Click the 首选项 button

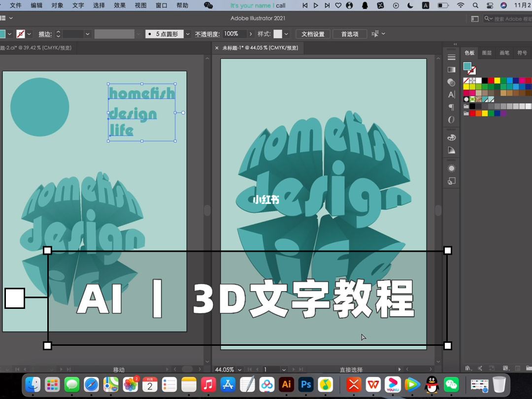tap(350, 34)
